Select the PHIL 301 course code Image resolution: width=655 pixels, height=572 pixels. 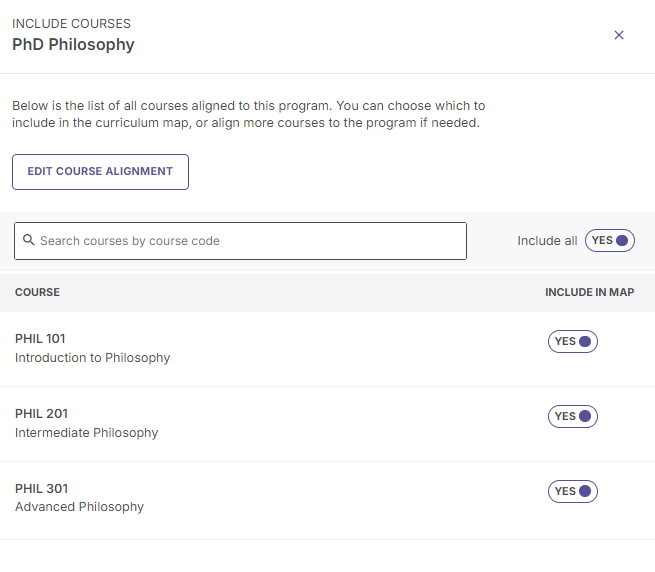41,488
